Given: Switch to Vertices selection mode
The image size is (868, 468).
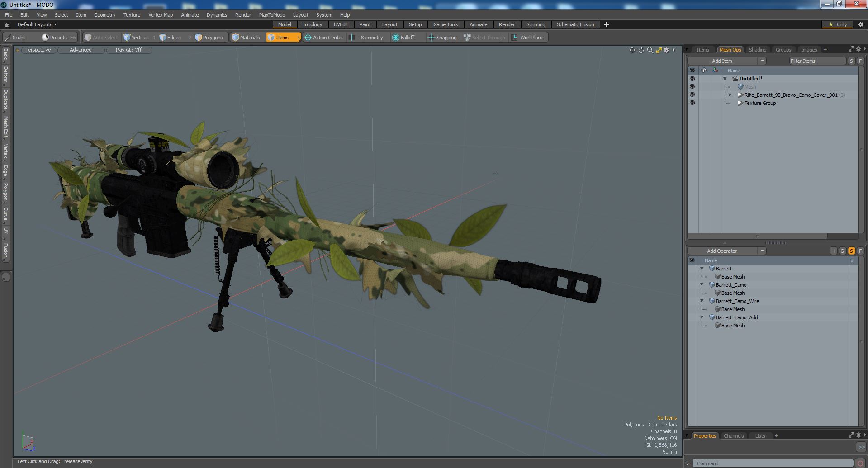Looking at the screenshot, I should click(x=140, y=38).
